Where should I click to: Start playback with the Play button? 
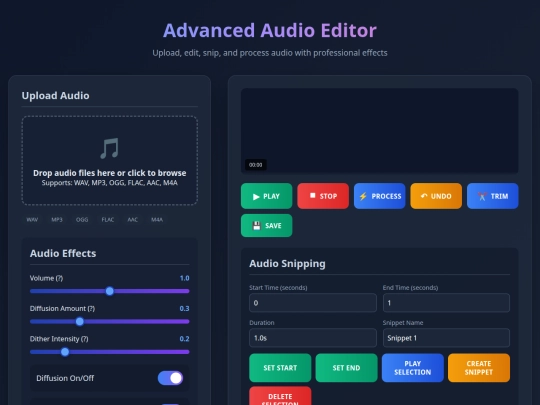click(x=266, y=196)
